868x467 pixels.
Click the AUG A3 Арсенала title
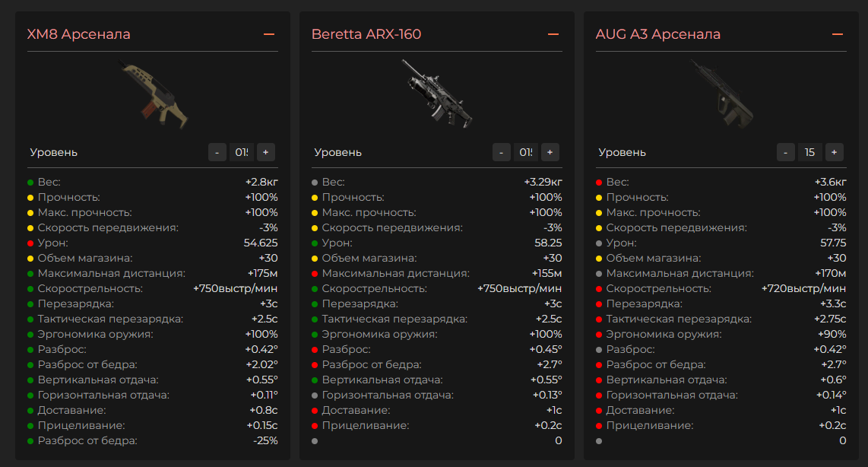point(658,34)
